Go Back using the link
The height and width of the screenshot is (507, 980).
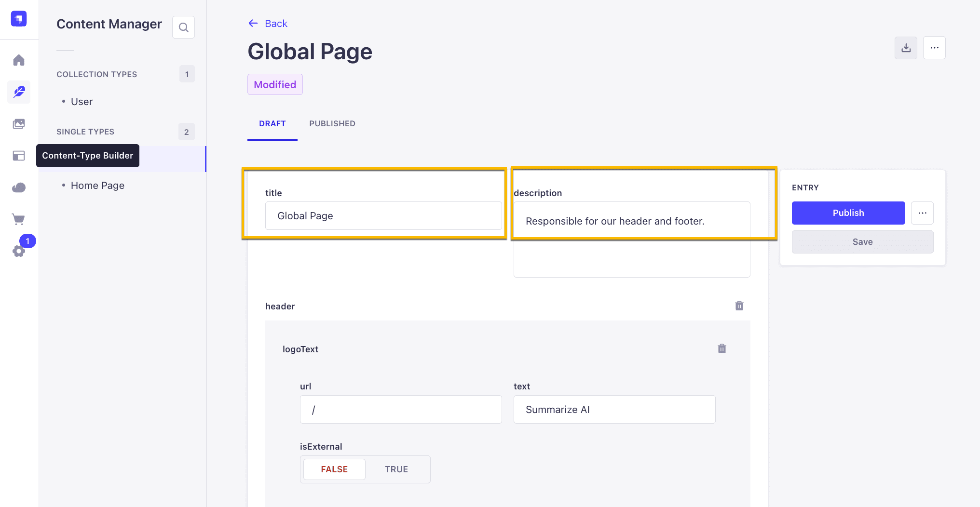click(x=268, y=24)
